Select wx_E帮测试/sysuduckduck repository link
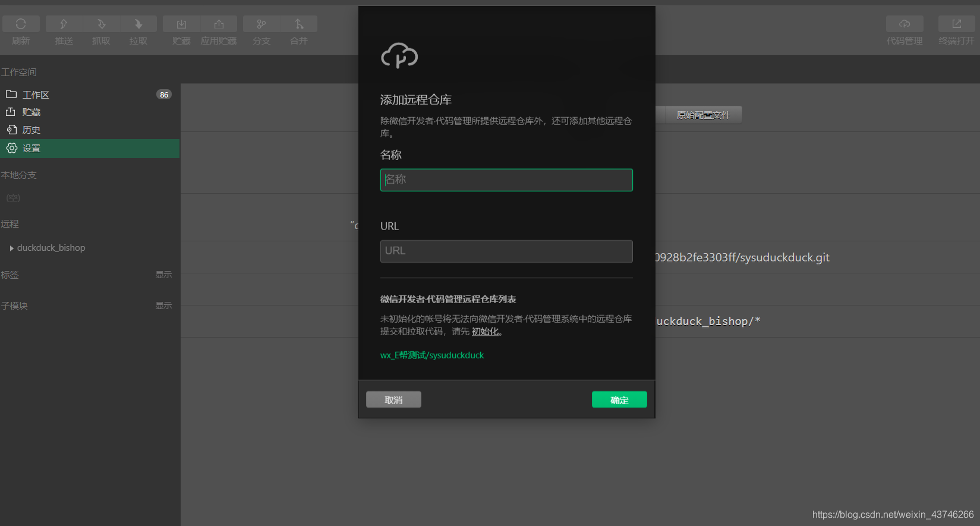Viewport: 980px width, 526px height. tap(432, 355)
